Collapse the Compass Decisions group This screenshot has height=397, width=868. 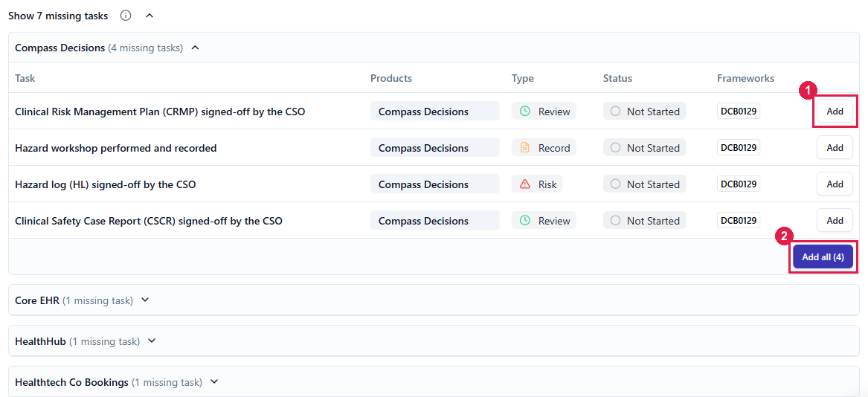click(195, 48)
